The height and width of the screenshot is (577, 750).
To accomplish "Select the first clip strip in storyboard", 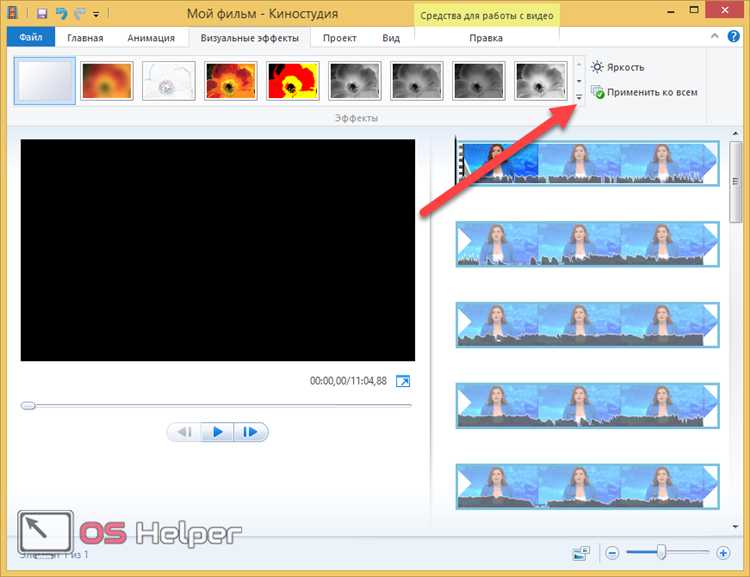I will coord(587,163).
